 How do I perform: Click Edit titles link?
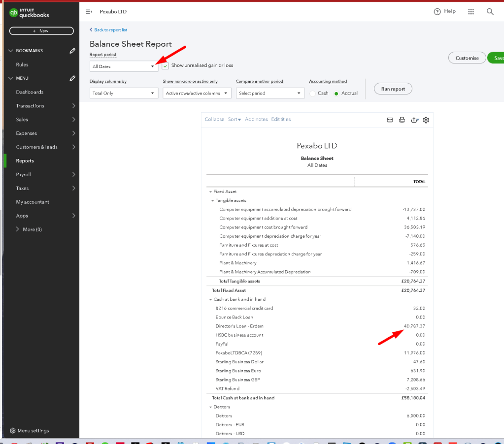point(281,119)
